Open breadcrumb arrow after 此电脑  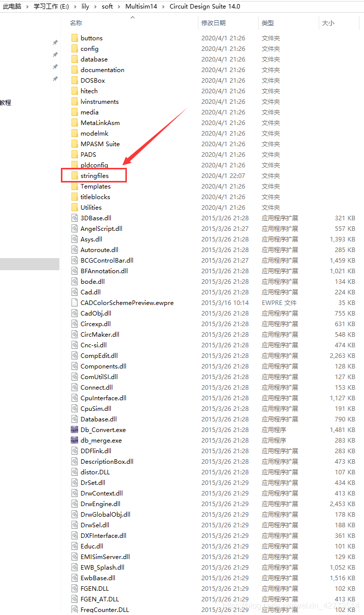[x=28, y=7]
